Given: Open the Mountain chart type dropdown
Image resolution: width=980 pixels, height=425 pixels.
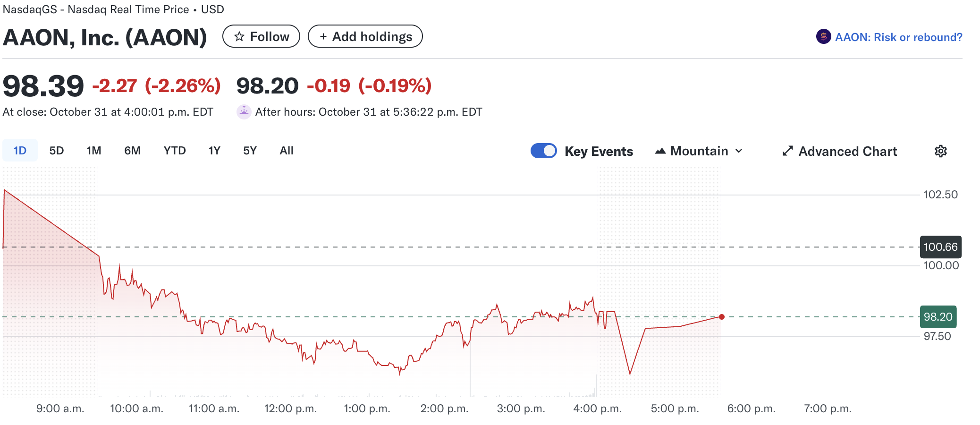Looking at the screenshot, I should click(698, 151).
